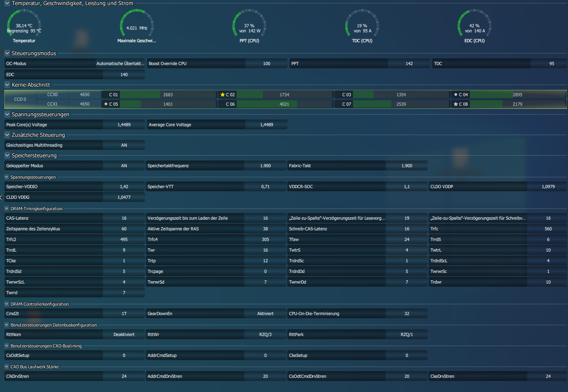Select the CCD 0 label

(20, 99)
